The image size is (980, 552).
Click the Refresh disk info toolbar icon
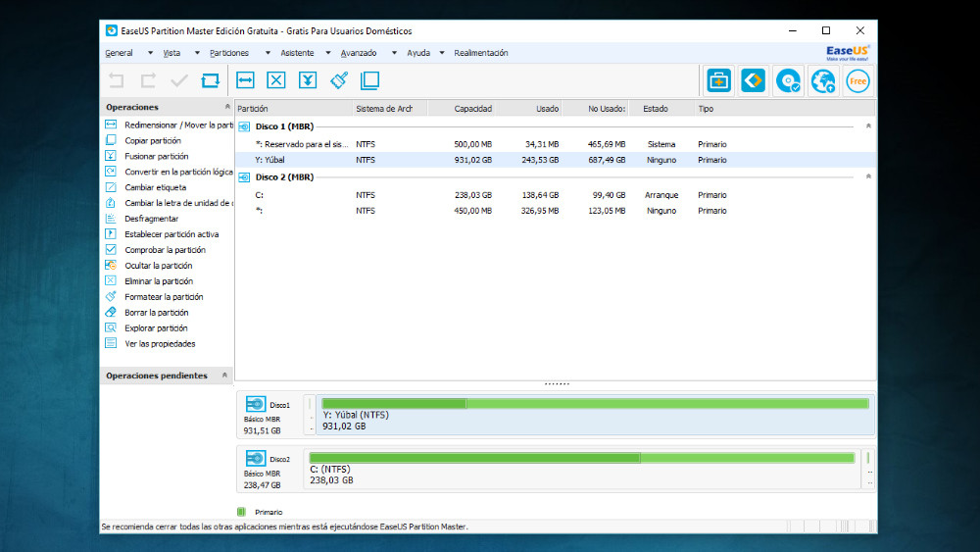(x=211, y=80)
